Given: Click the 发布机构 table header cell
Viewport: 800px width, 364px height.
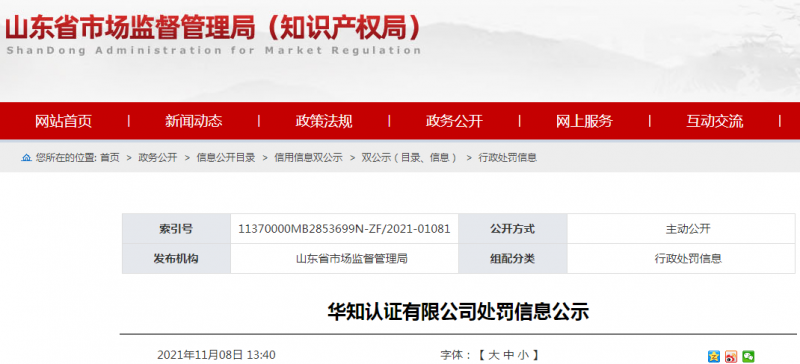Looking at the screenshot, I should pos(176,259).
